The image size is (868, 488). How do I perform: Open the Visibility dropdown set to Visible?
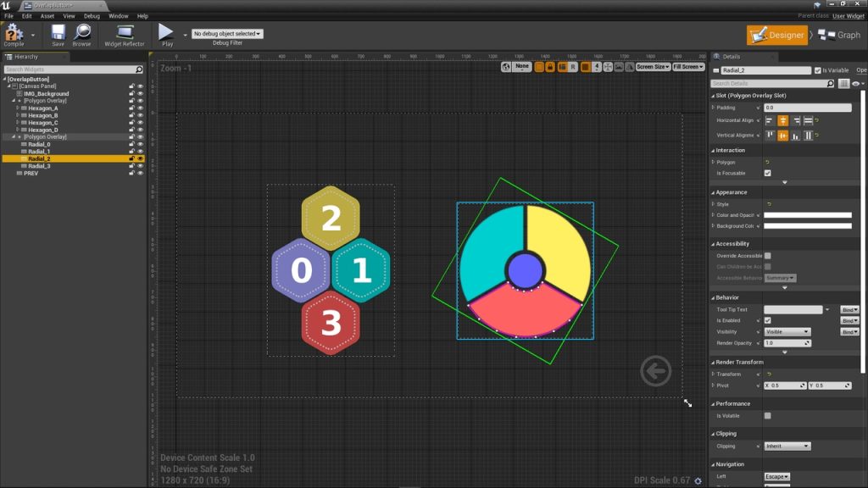click(787, 332)
